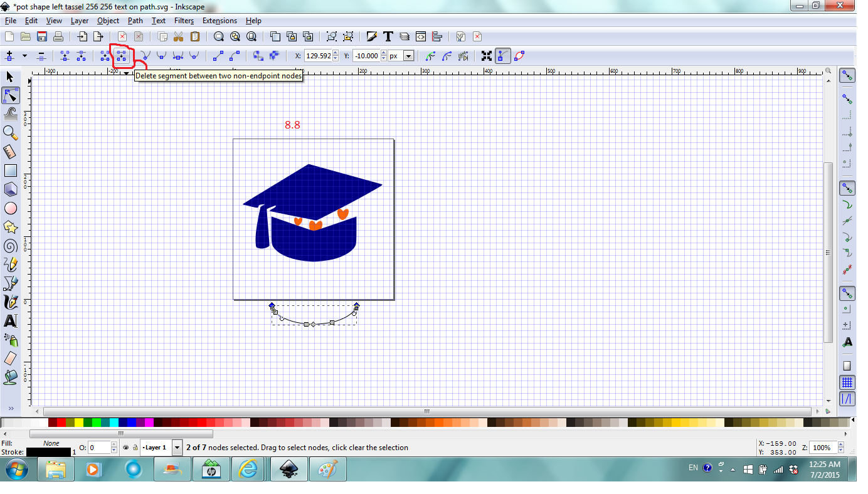Click the Print icon
Viewport: 868px width, 494px height.
(x=58, y=36)
